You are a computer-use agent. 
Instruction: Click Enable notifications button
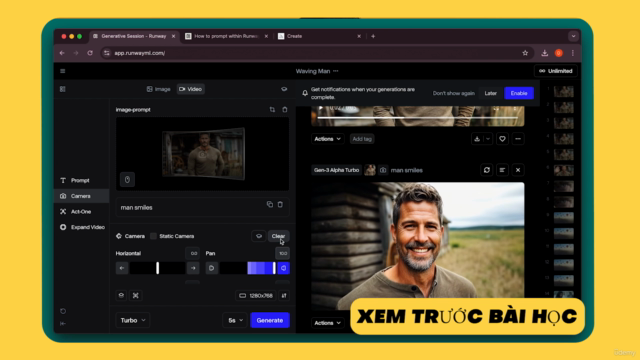[519, 93]
